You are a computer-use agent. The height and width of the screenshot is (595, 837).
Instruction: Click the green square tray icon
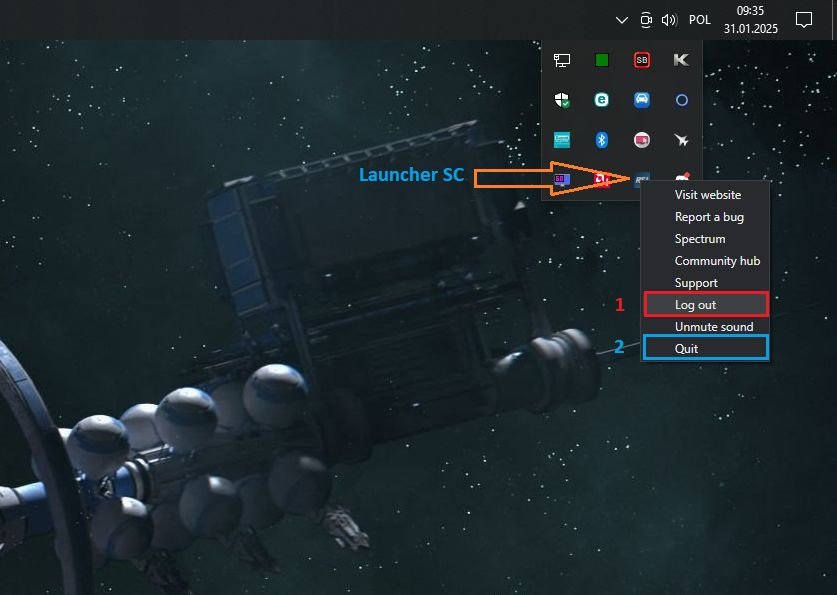[602, 60]
